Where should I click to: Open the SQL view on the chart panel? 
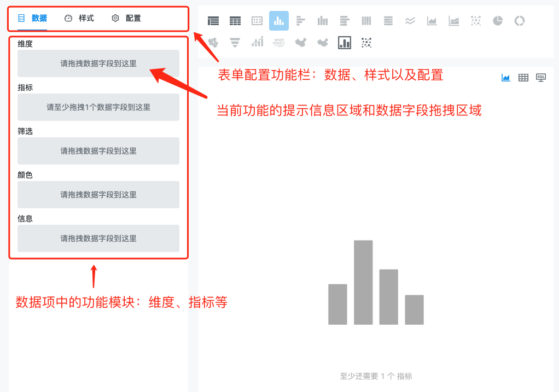540,78
